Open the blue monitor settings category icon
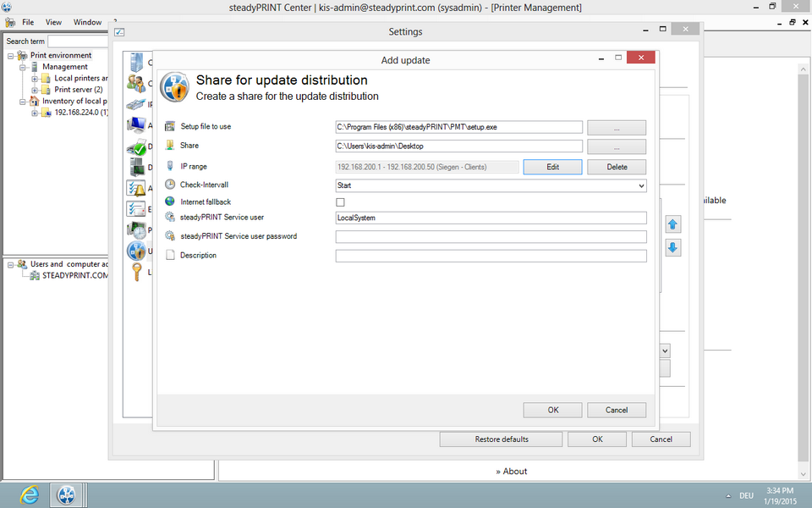The height and width of the screenshot is (508, 812). coord(136,125)
